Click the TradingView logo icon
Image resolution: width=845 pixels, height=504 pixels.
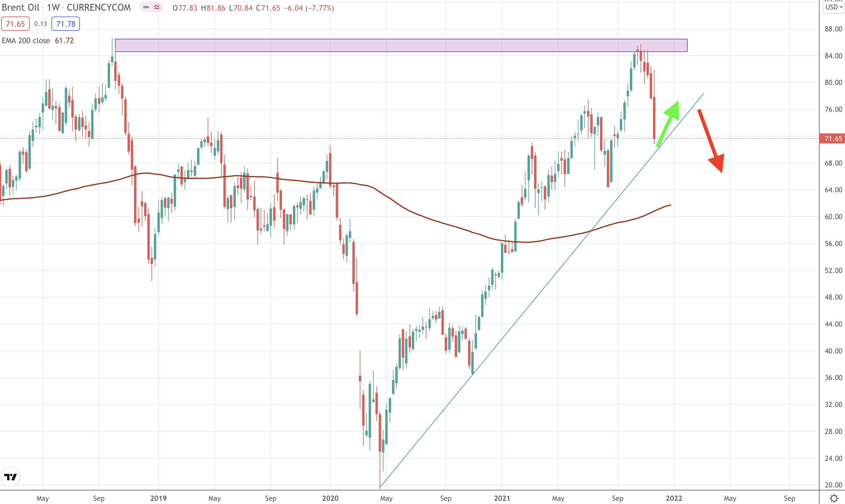(11, 477)
